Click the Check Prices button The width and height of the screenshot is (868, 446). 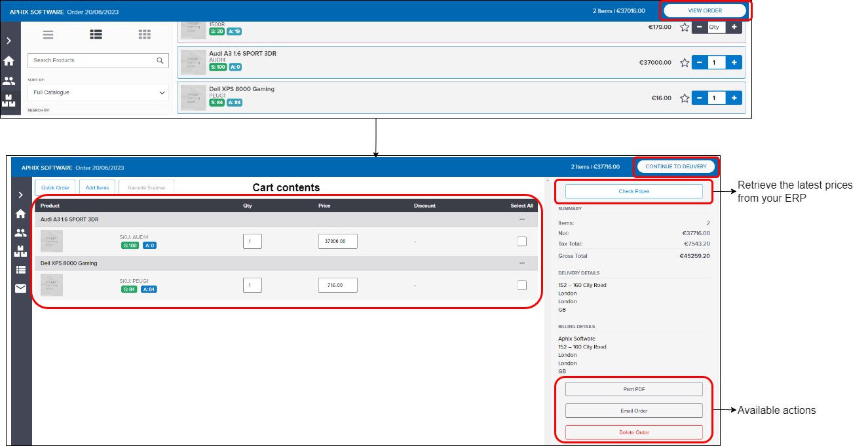[633, 191]
